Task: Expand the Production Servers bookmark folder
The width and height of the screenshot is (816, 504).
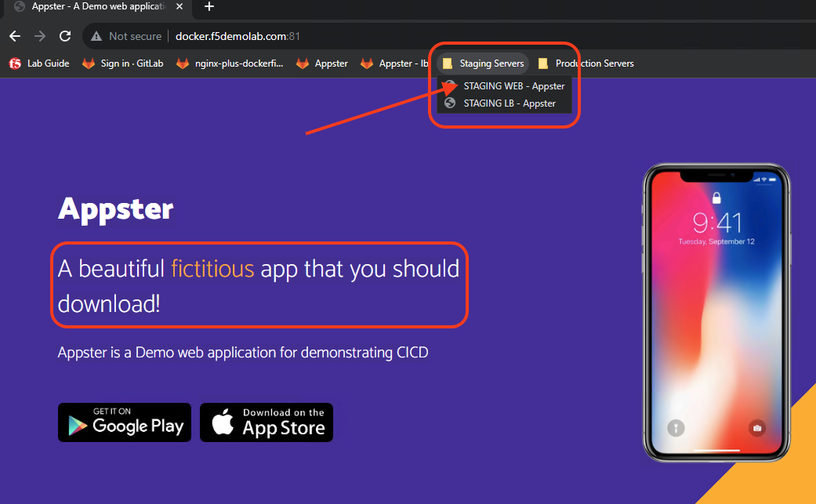Action: tap(586, 63)
